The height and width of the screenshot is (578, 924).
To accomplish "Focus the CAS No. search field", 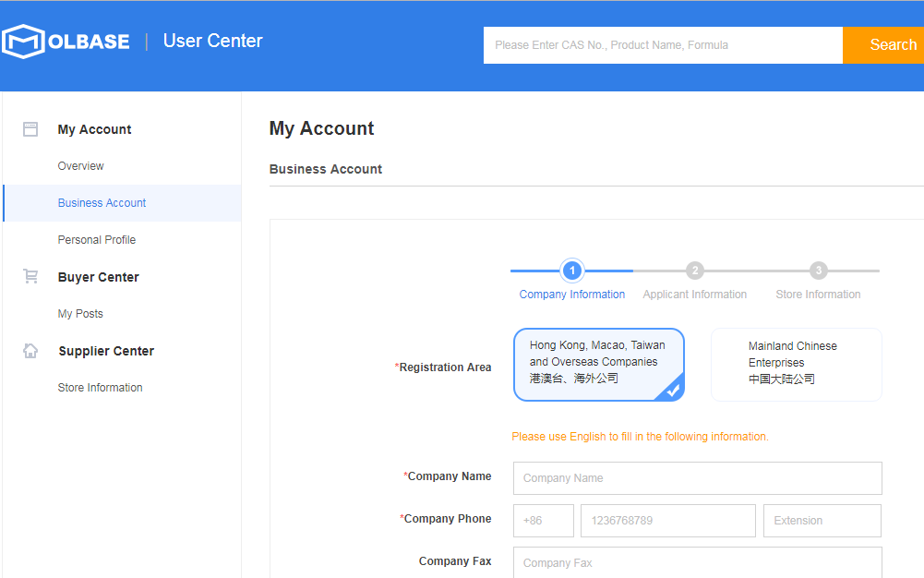I will (x=663, y=44).
